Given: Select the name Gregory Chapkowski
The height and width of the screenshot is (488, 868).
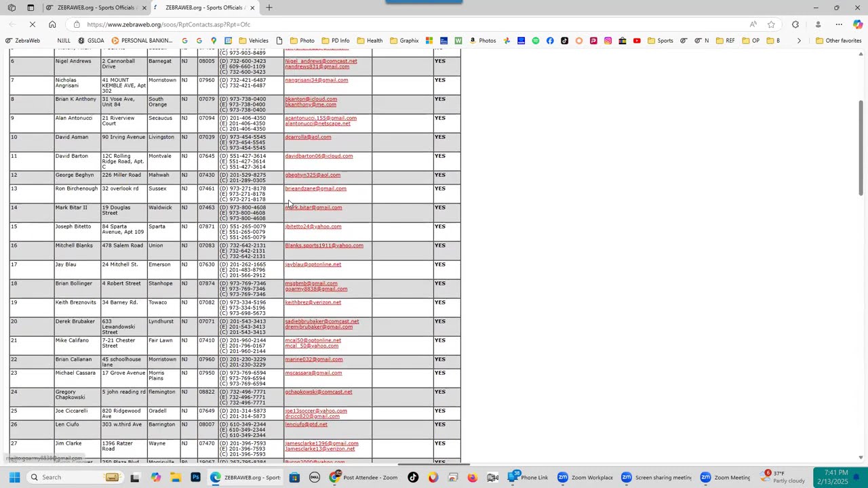Looking at the screenshot, I should pos(71,394).
